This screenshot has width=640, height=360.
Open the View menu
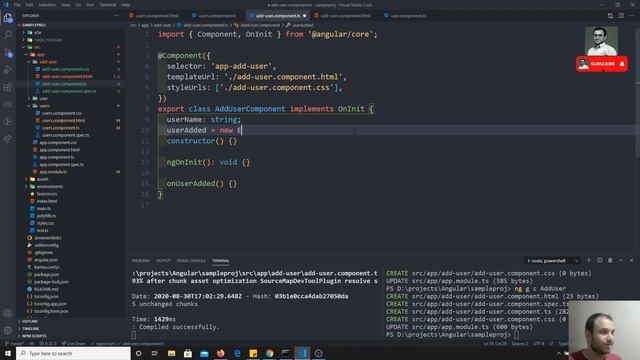click(65, 5)
